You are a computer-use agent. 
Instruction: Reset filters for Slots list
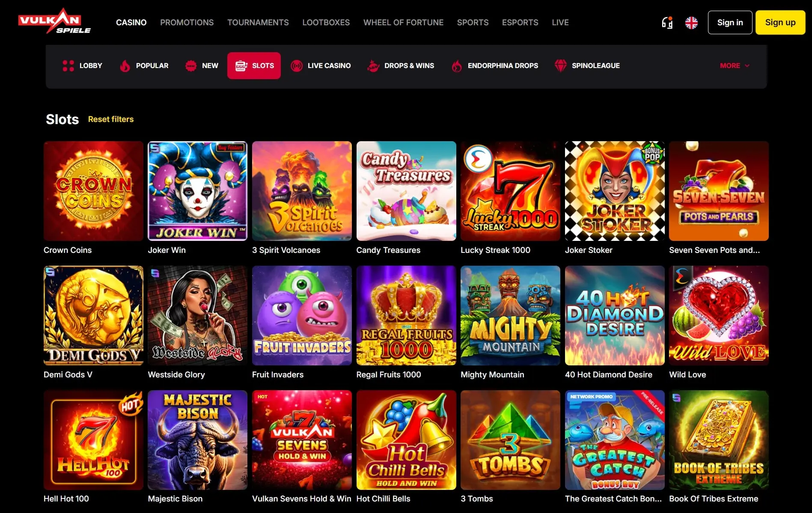[111, 119]
